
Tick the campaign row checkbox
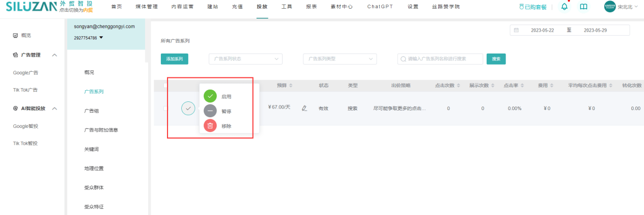pos(165,108)
